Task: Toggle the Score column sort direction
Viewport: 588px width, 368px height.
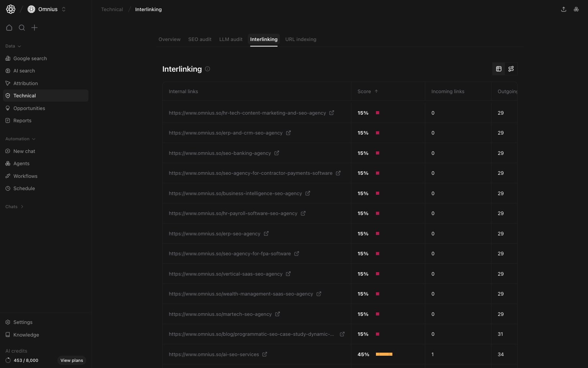Action: point(376,91)
